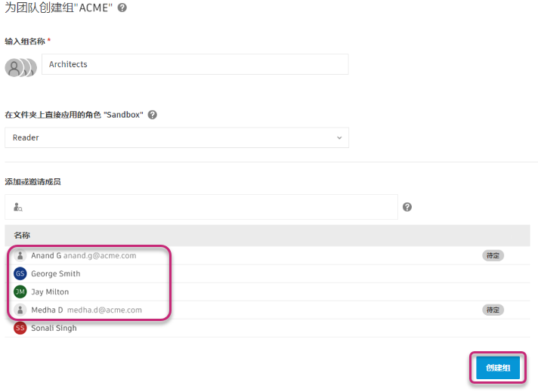Click the GS avatar of George Smith
This screenshot has height=392, width=538.
[20, 273]
